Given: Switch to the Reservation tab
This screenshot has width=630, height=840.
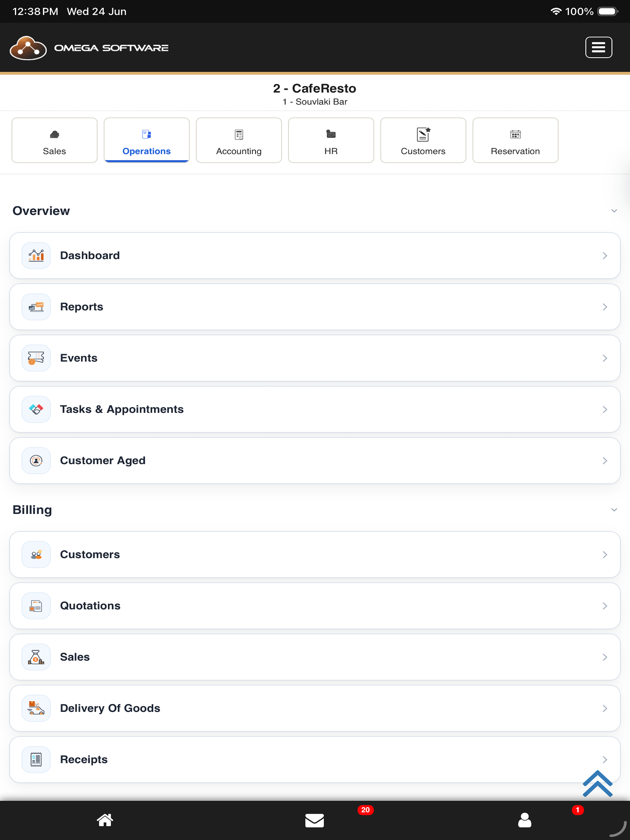Looking at the screenshot, I should [x=515, y=140].
